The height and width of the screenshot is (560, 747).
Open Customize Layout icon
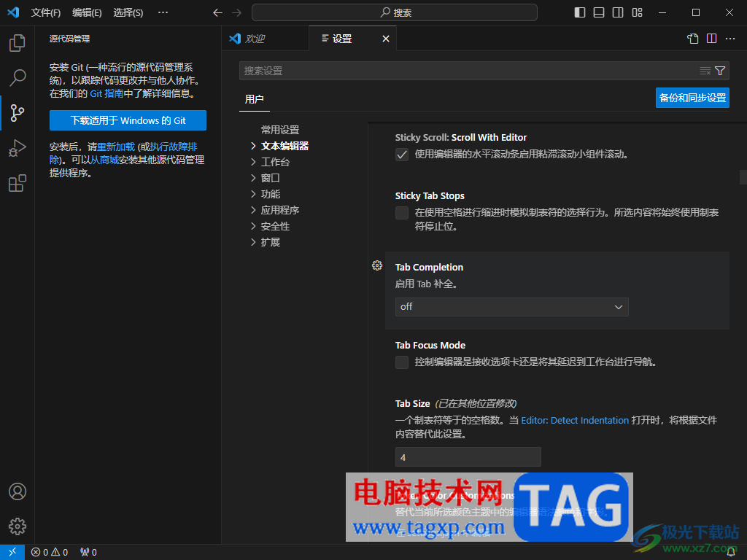coord(637,13)
